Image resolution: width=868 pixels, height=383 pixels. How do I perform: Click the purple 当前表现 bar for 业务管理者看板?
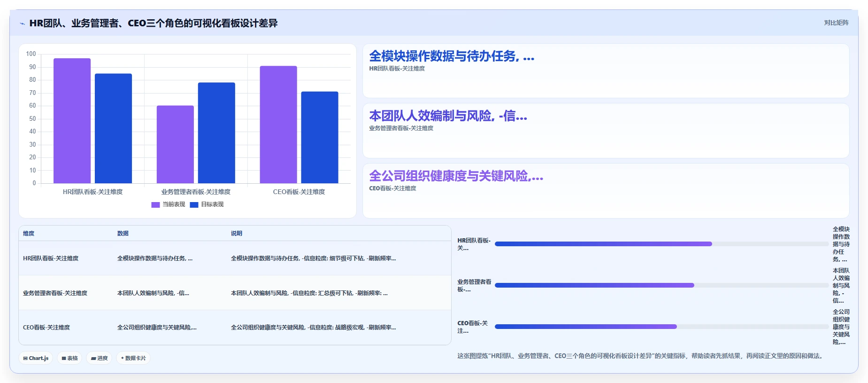(x=175, y=144)
